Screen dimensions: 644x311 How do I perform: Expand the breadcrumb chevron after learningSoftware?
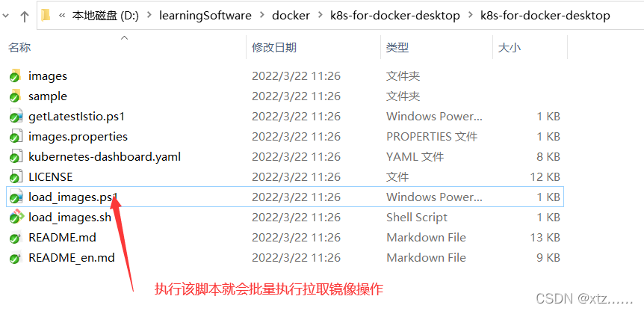pyautogui.click(x=262, y=16)
